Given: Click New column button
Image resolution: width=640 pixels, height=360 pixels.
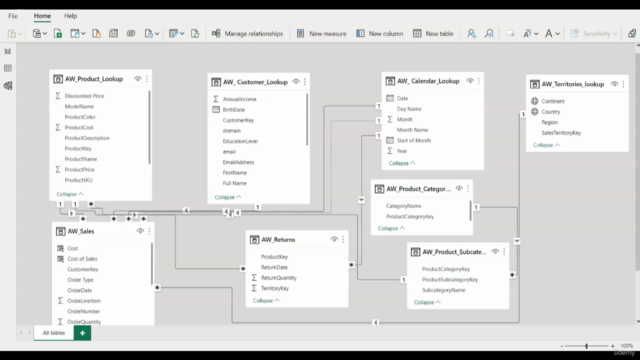Looking at the screenshot, I should [x=379, y=33].
